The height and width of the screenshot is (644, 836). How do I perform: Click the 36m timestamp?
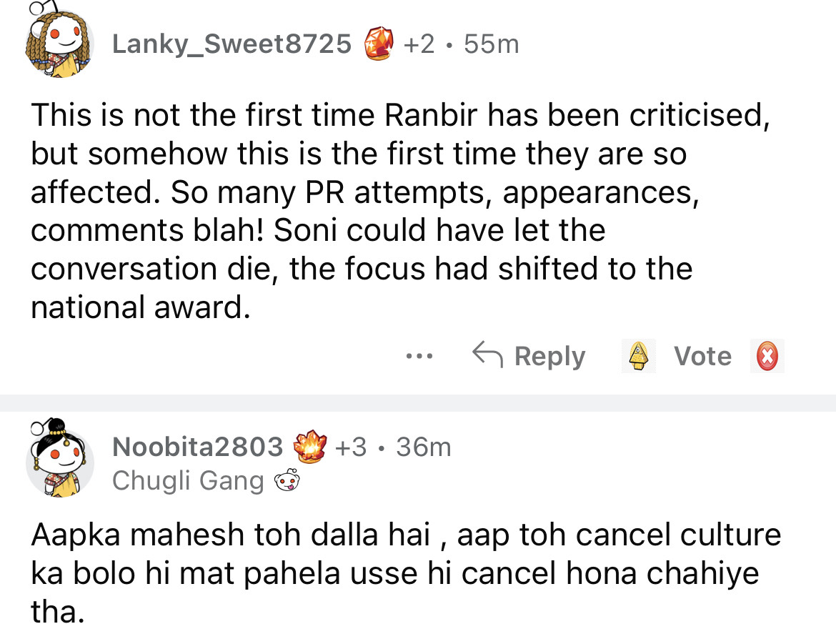point(423,447)
